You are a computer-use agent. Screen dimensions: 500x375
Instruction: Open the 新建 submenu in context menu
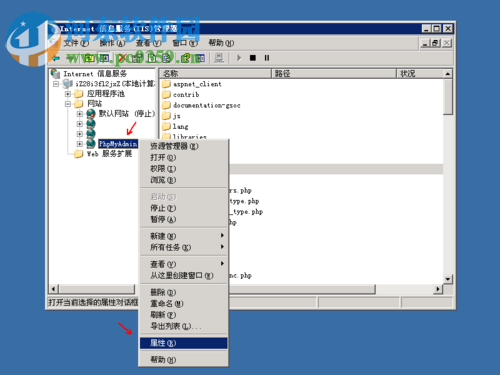(183, 236)
